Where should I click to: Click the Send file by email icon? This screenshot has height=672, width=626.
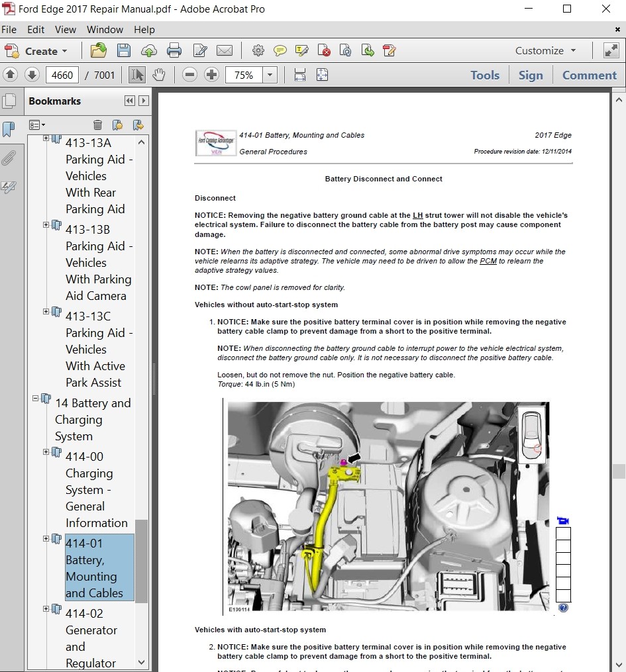[x=225, y=51]
